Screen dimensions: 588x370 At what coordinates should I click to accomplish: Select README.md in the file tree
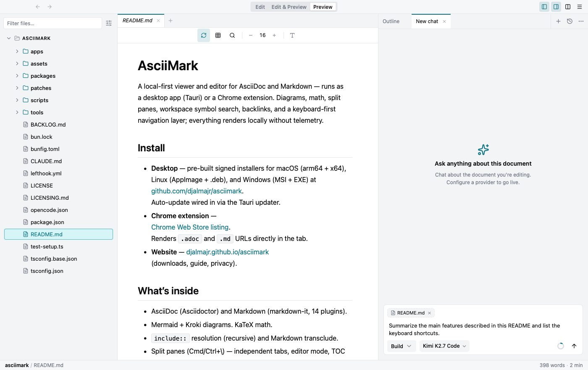58,234
